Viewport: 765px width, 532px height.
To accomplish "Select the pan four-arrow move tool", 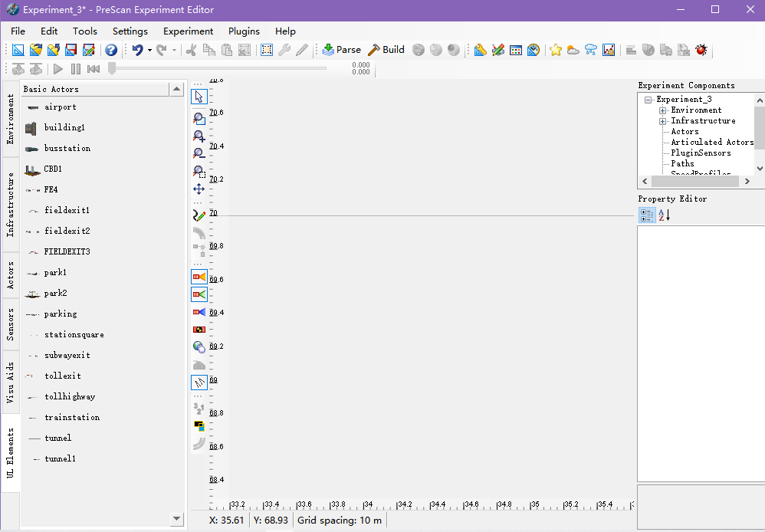I will tap(199, 189).
